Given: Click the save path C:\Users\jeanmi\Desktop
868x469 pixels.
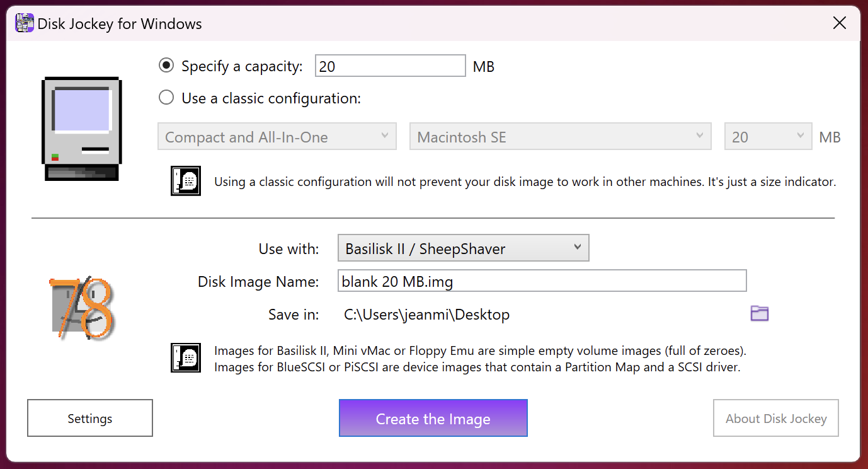Looking at the screenshot, I should [426, 315].
